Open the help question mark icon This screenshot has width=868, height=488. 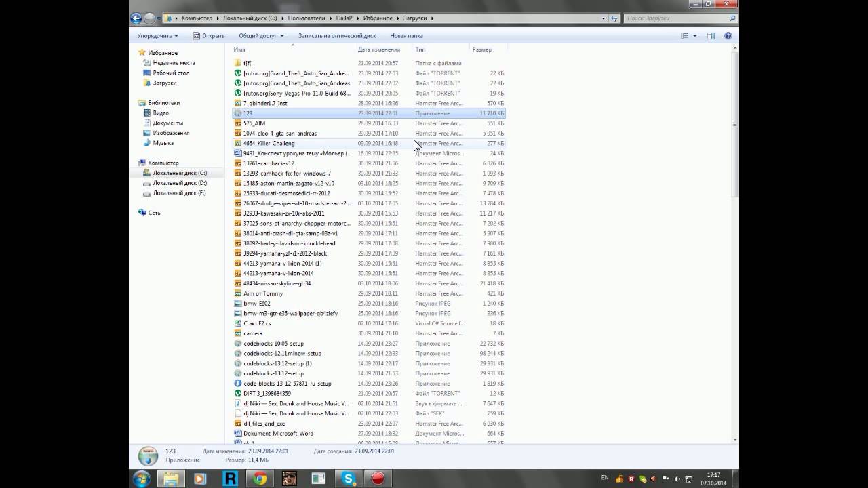(x=728, y=36)
